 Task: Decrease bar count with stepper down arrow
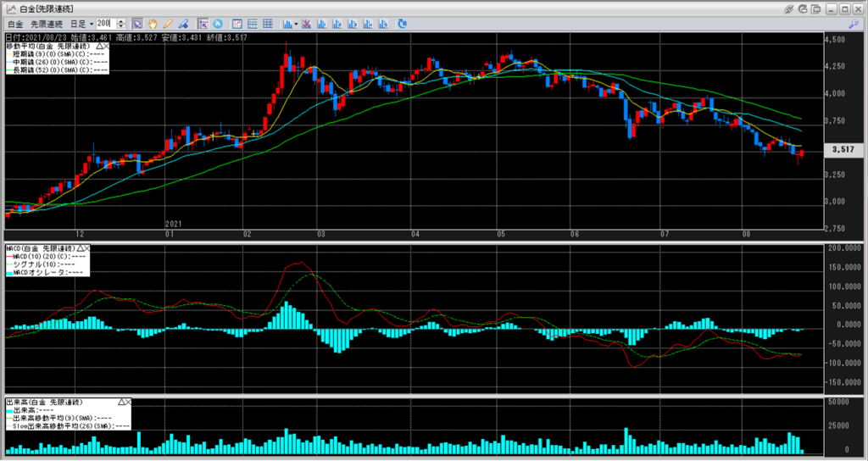click(x=122, y=26)
